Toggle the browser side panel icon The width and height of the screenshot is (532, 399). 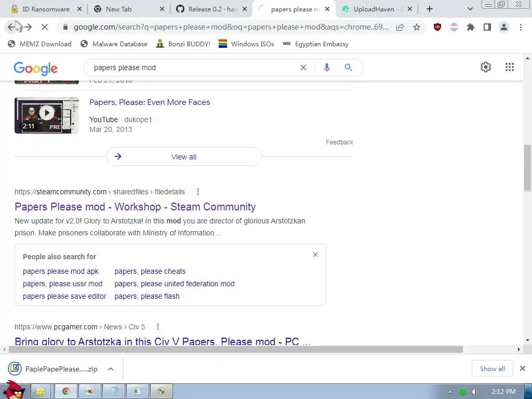click(x=487, y=27)
